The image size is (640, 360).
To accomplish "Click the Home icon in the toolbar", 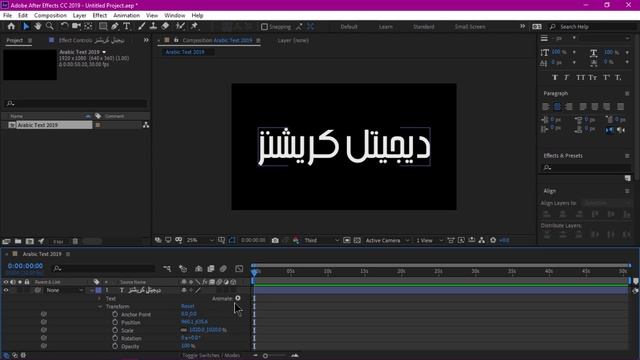I will pyautogui.click(x=11, y=26).
